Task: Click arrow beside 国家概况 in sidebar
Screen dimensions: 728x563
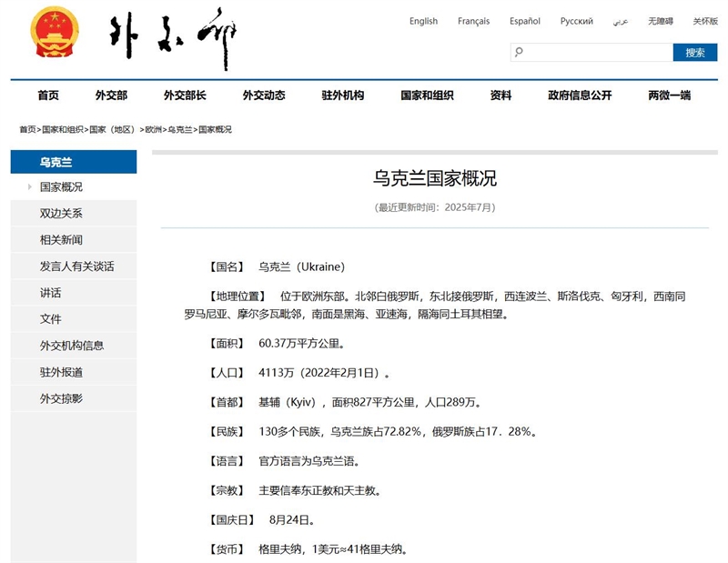Action: pos(30,186)
